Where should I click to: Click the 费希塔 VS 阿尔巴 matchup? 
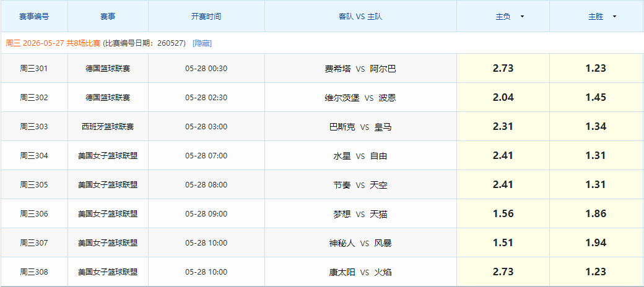coord(360,69)
